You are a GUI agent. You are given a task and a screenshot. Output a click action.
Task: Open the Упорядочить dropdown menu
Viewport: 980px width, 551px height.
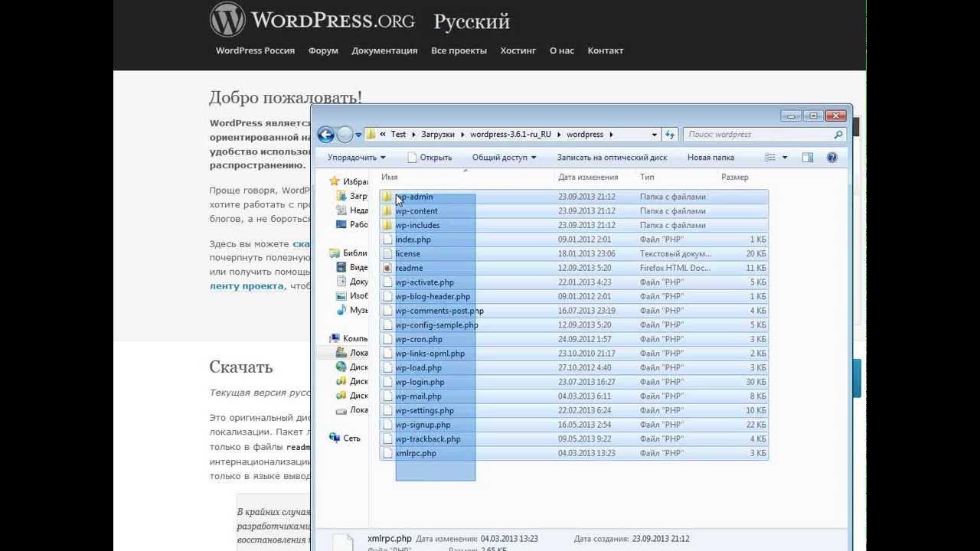click(357, 158)
